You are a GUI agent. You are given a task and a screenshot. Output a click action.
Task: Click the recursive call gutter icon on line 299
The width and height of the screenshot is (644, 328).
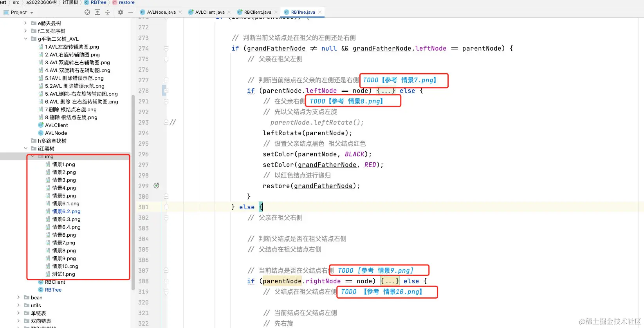point(156,186)
